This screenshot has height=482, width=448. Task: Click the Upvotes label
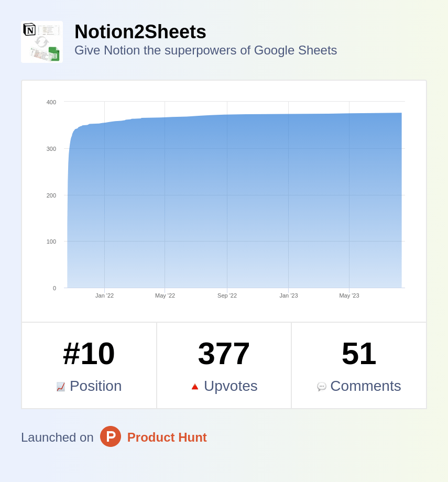(231, 386)
